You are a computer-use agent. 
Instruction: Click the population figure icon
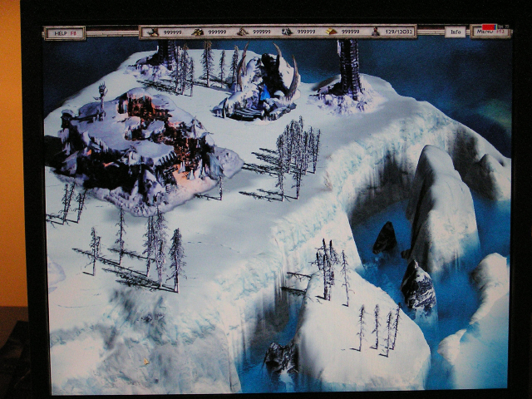tap(375, 32)
